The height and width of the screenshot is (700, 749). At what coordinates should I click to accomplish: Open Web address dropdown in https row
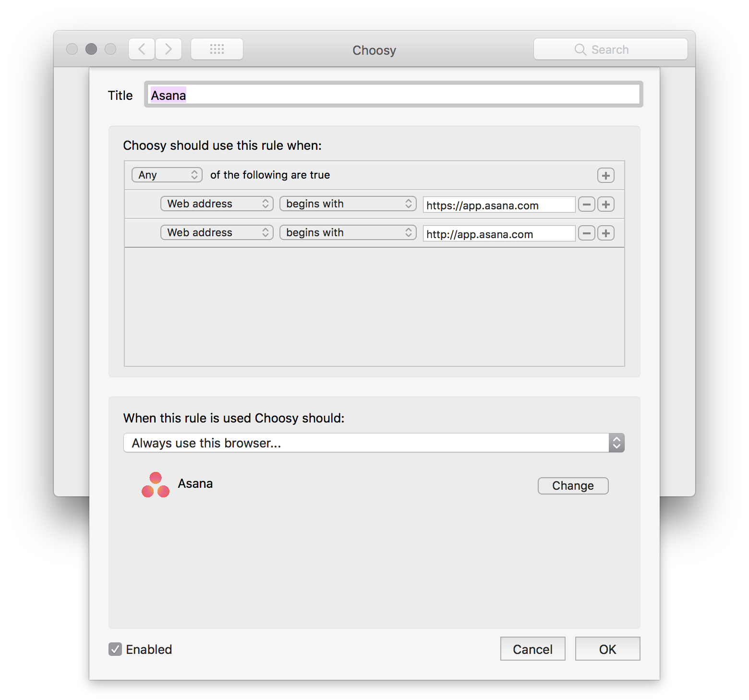pos(217,204)
